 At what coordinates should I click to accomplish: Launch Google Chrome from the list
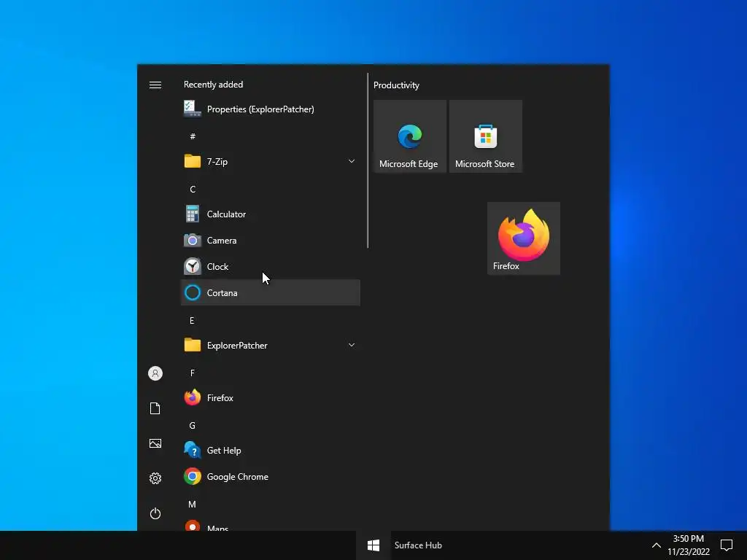271,477
